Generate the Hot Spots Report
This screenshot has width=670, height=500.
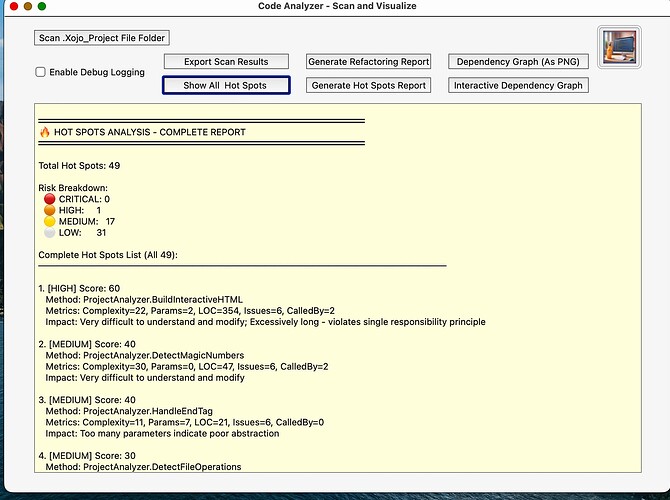point(369,86)
